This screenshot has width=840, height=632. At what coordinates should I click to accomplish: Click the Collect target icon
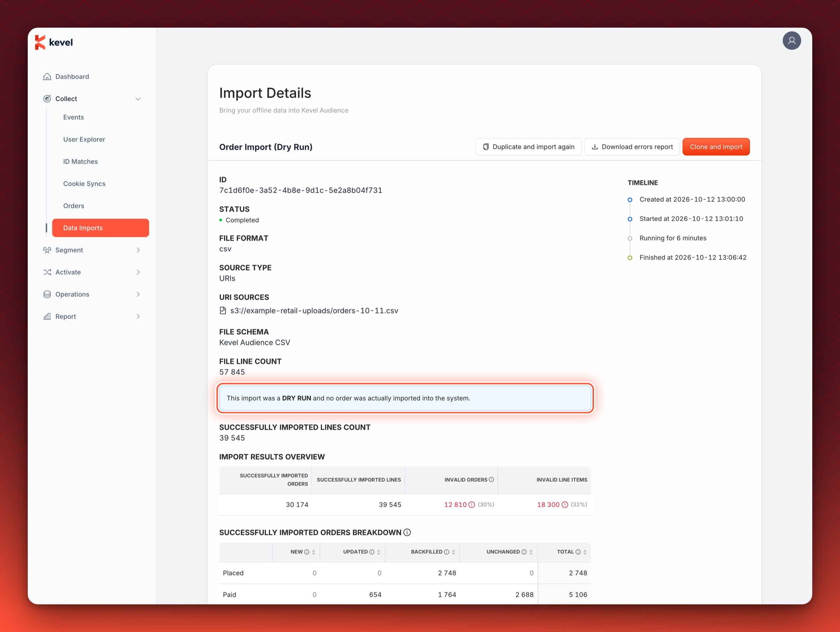pyautogui.click(x=47, y=99)
